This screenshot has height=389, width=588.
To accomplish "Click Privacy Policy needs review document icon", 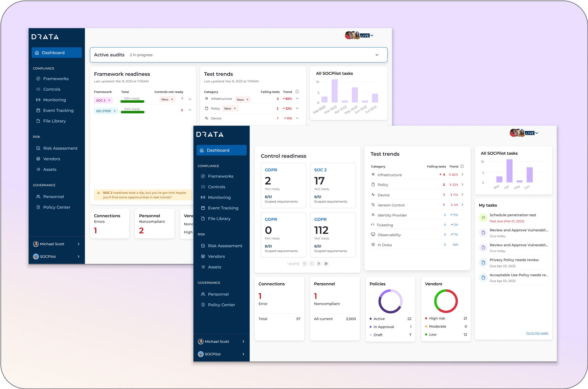I will [483, 262].
